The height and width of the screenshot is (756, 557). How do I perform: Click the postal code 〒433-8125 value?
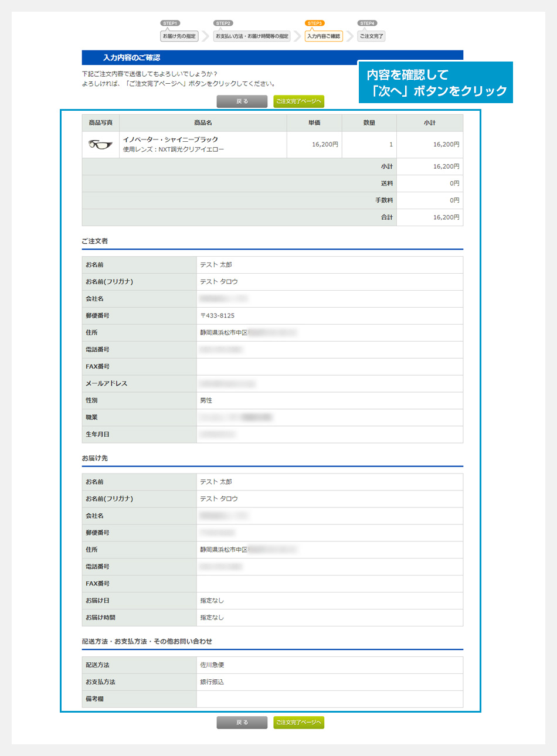(x=218, y=316)
